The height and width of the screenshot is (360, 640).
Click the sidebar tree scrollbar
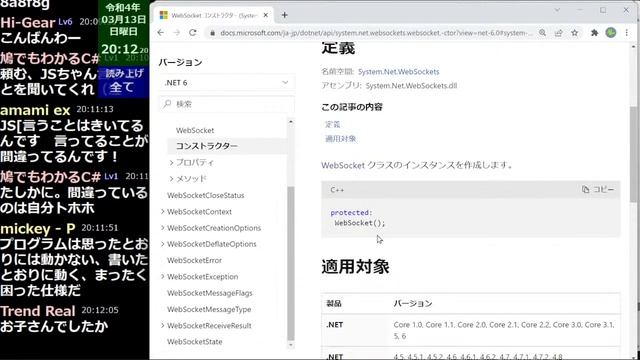pos(291,263)
